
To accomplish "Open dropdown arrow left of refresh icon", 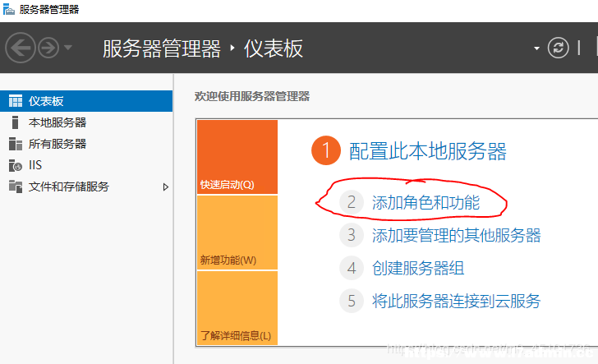I will (x=536, y=48).
